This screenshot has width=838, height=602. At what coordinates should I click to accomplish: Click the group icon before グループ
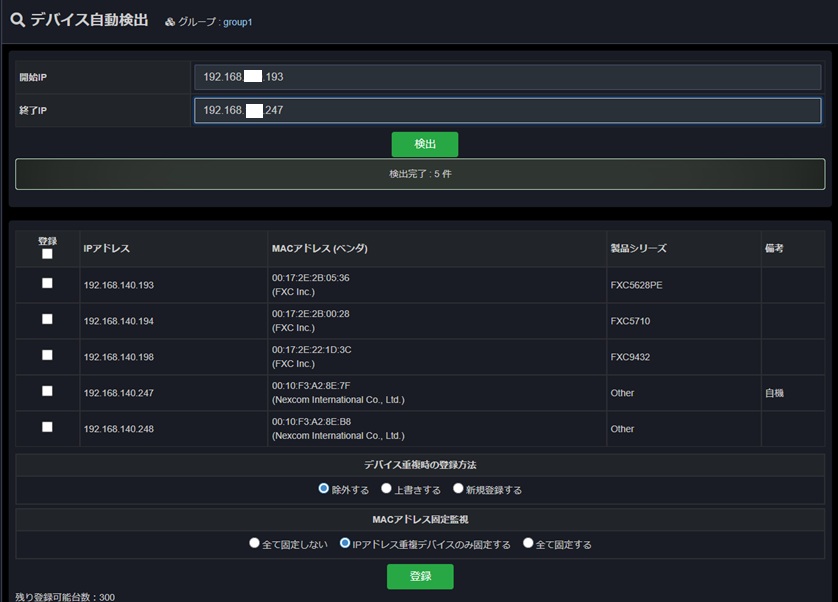coord(170,22)
